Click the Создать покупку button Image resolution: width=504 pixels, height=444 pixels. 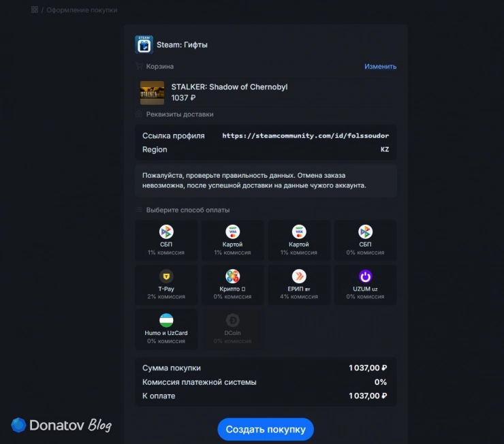tap(266, 429)
